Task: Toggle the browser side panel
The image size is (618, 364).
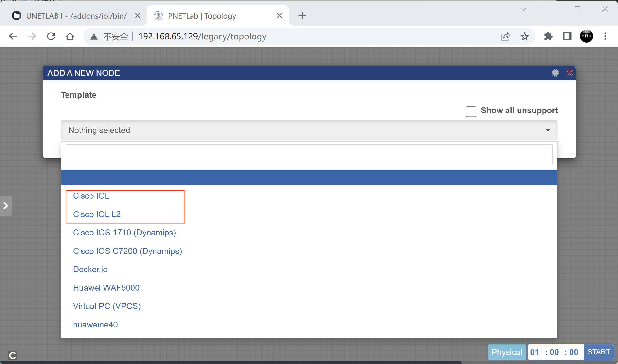Action: (567, 37)
